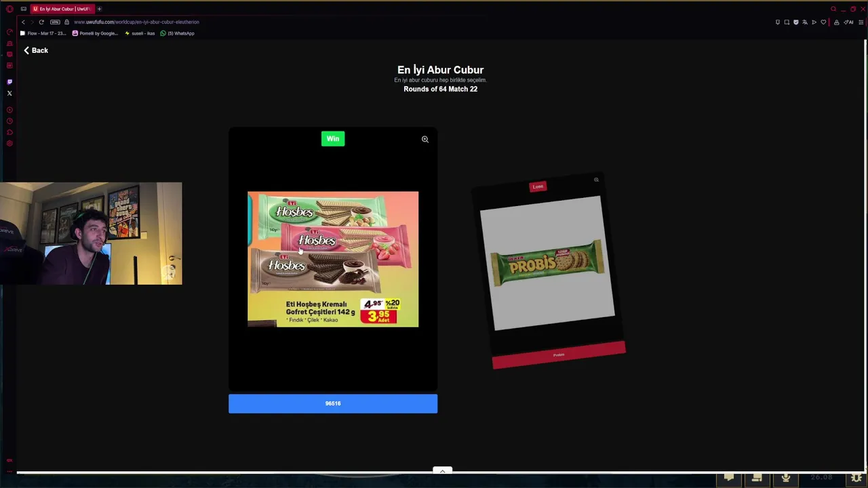Viewport: 868px width, 488px height.
Task: Open a new tab with plus
Action: (x=99, y=9)
